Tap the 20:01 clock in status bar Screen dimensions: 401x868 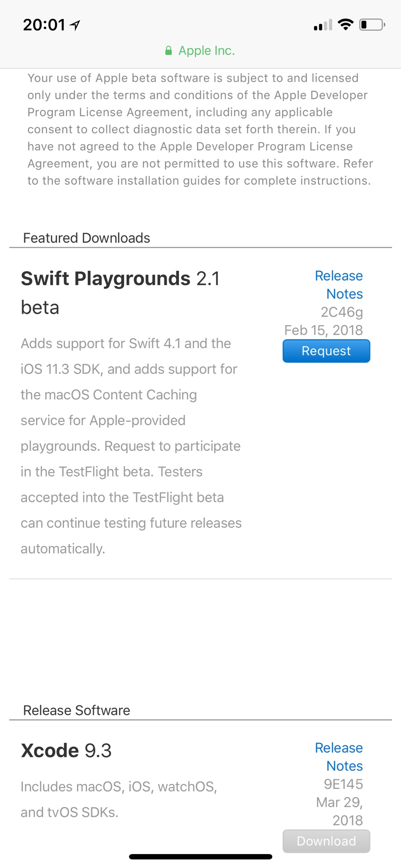coord(44,25)
